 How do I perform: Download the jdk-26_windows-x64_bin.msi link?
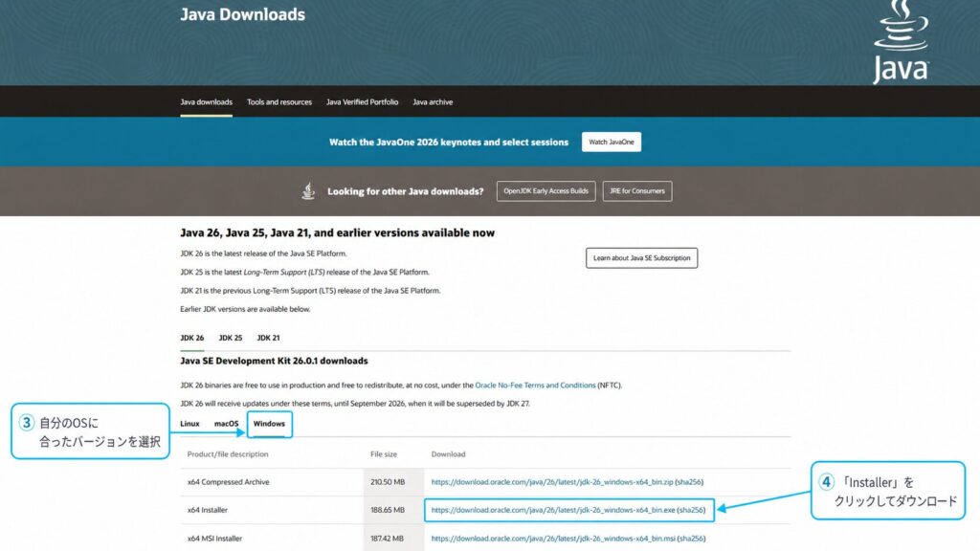[553, 539]
